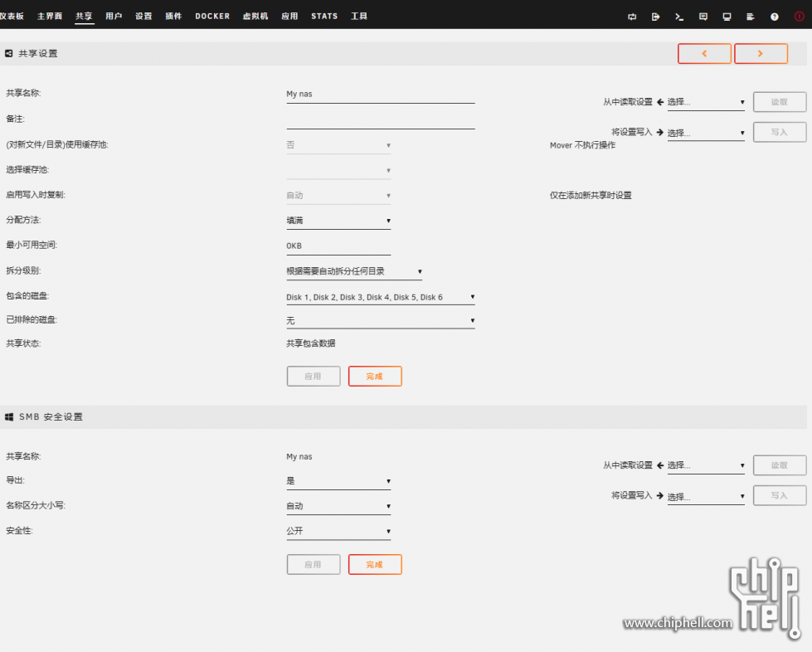Open the 应用 apps menu
The height and width of the screenshot is (652, 812).
290,16
